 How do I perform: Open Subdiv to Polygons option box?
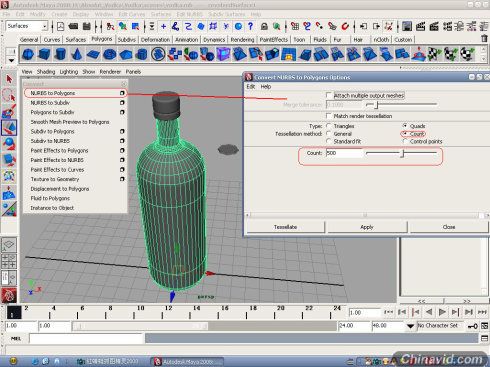coord(122,131)
